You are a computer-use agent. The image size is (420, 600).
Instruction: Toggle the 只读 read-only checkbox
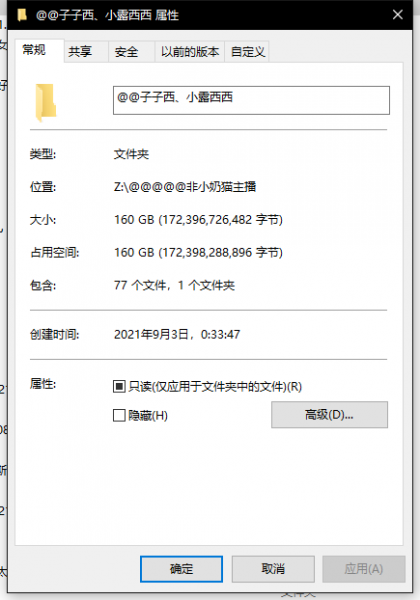[119, 386]
